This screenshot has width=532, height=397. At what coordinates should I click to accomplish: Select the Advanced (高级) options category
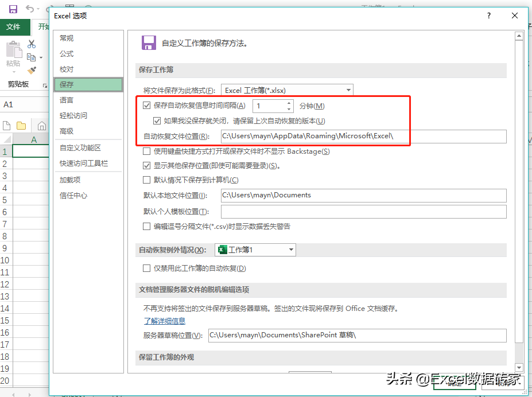point(88,131)
